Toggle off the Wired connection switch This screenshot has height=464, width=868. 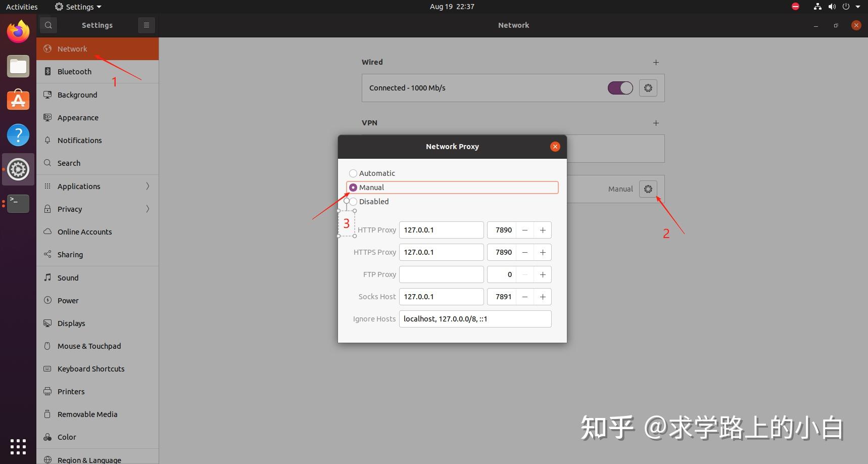pos(620,87)
